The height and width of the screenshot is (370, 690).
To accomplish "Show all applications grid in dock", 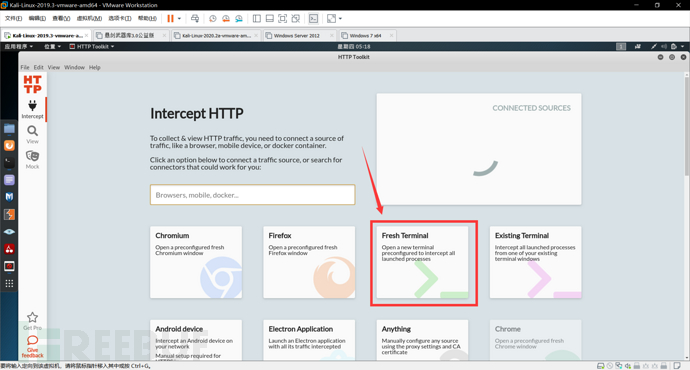I will coord(9,283).
